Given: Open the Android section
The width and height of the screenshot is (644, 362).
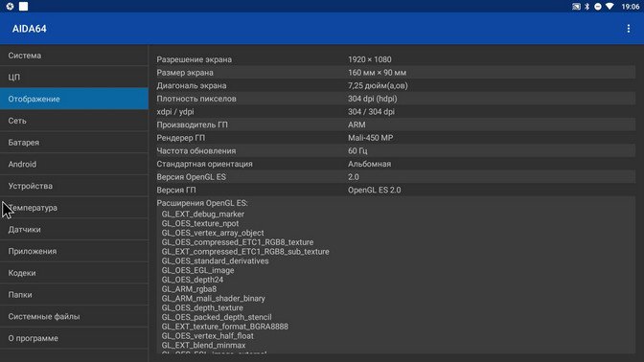Looking at the screenshot, I should click(x=74, y=164).
